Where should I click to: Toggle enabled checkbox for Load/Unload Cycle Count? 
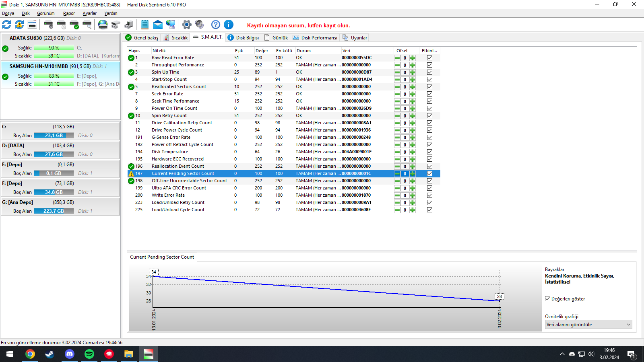pyautogui.click(x=430, y=210)
